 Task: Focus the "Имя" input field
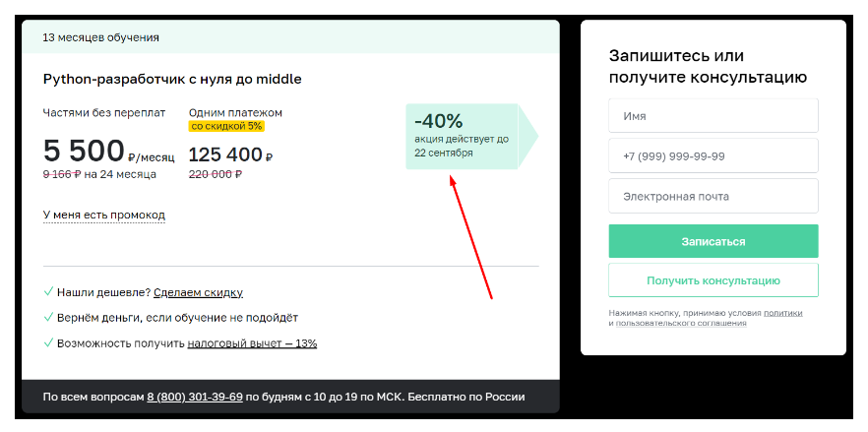pos(713,115)
